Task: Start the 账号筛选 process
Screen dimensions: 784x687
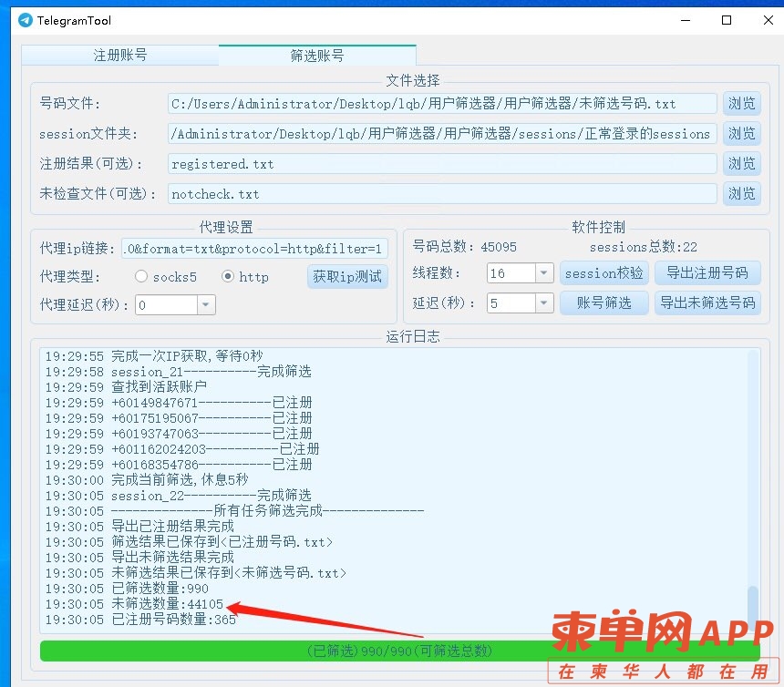Action: (x=604, y=302)
